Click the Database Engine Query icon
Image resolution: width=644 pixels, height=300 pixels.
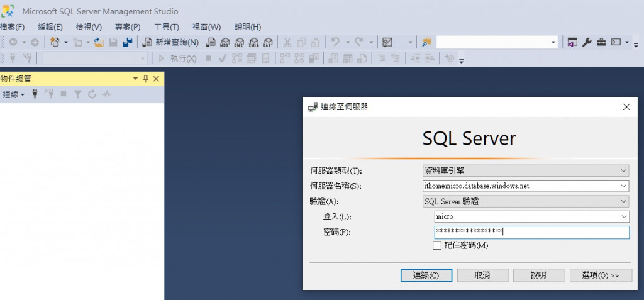tap(211, 42)
